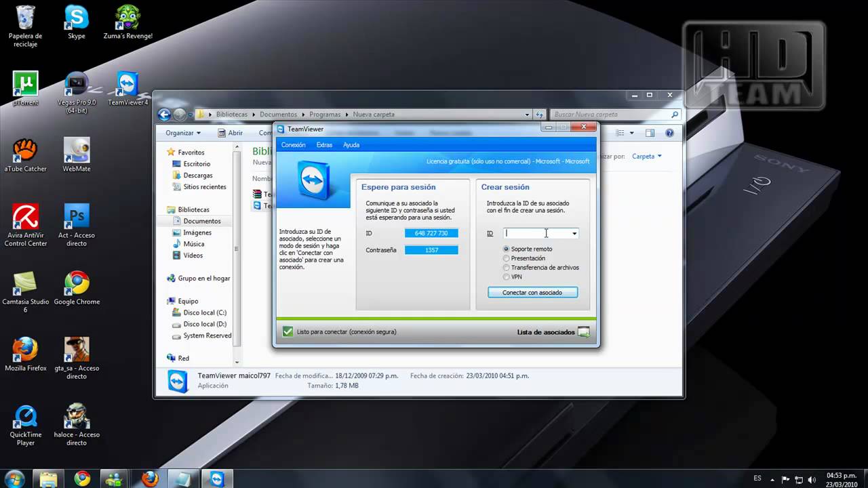Image resolution: width=868 pixels, height=488 pixels.
Task: Click Abrir in the Explorer toolbar
Action: click(231, 133)
